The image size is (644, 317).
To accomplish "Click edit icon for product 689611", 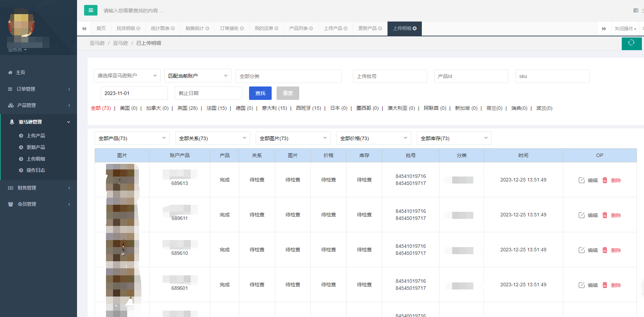I will (581, 215).
